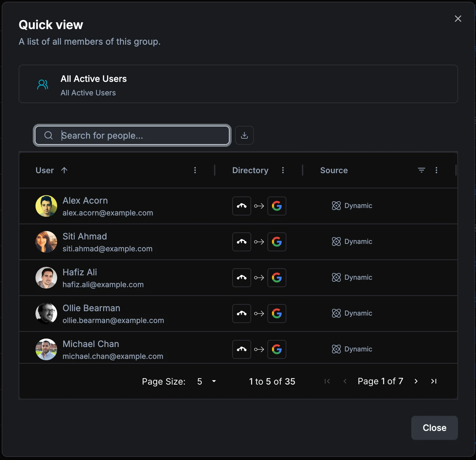Click the Dynamic source icon for Hafiz Ali

click(336, 278)
